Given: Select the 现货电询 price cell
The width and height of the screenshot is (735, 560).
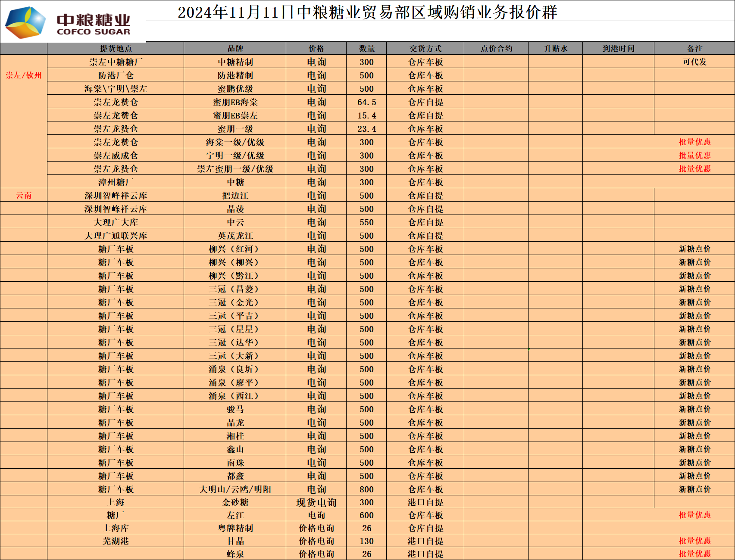Looking at the screenshot, I should point(316,502).
